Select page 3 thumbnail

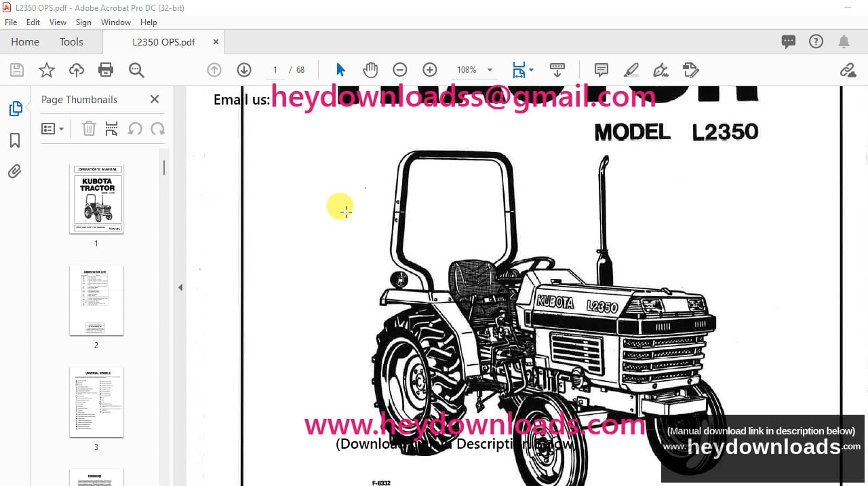96,403
